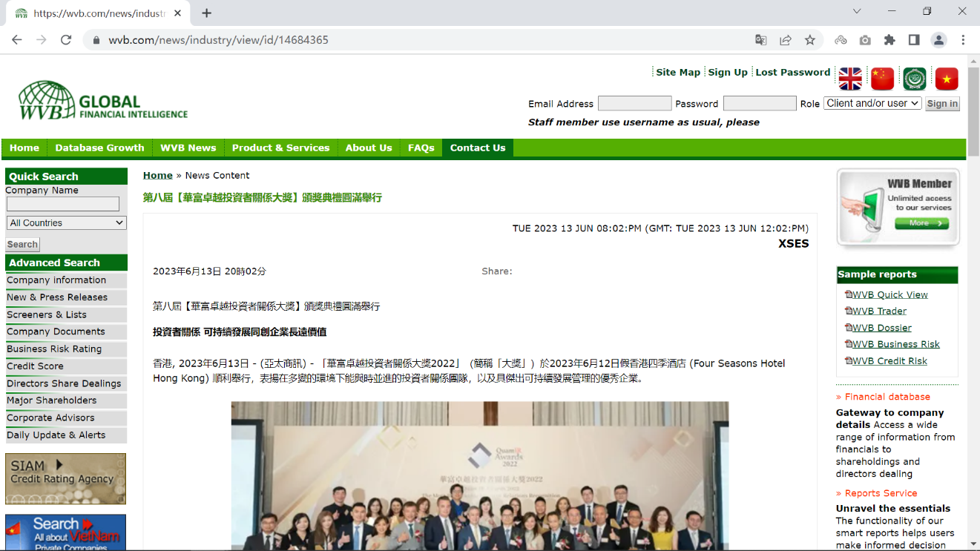Image resolution: width=980 pixels, height=551 pixels.
Task: View site information lock icon
Action: (96, 40)
